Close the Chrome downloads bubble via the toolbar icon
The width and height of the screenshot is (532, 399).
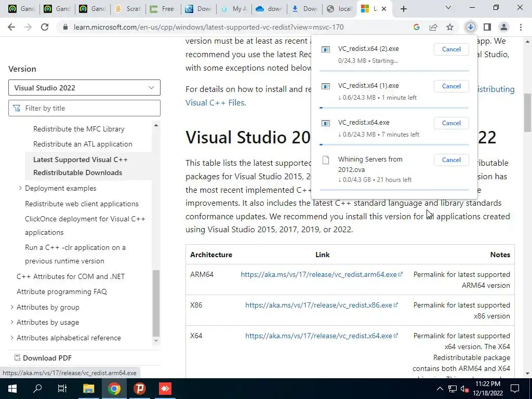[x=470, y=27]
